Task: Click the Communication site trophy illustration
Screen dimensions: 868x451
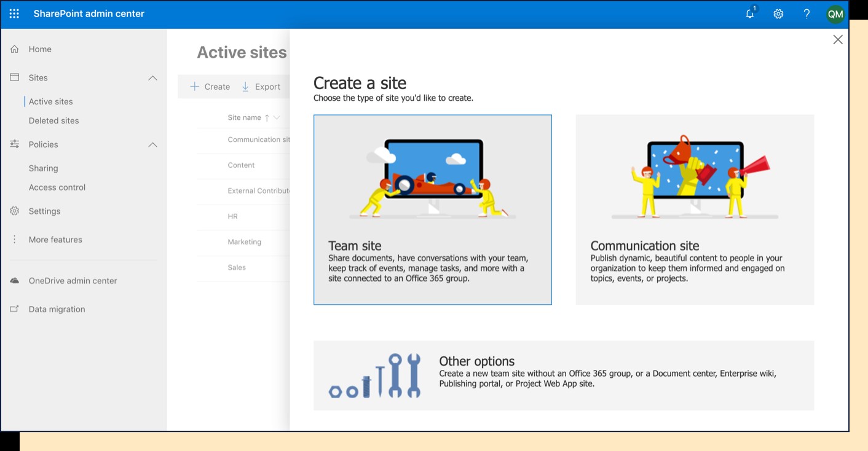Action: 695,177
